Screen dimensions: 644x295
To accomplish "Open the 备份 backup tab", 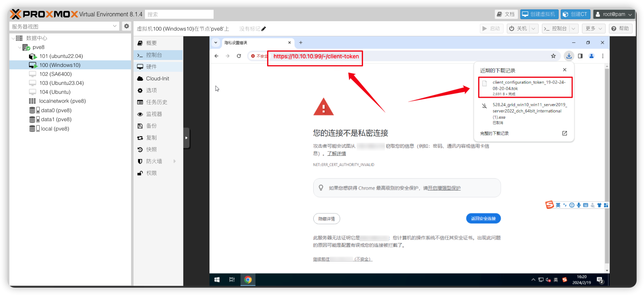I will click(x=158, y=126).
